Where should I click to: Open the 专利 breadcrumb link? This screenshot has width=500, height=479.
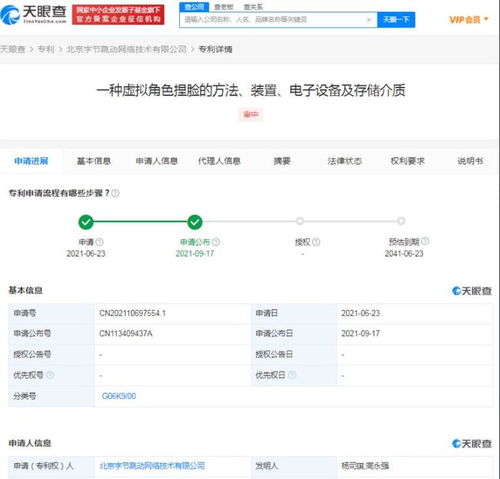pos(46,49)
